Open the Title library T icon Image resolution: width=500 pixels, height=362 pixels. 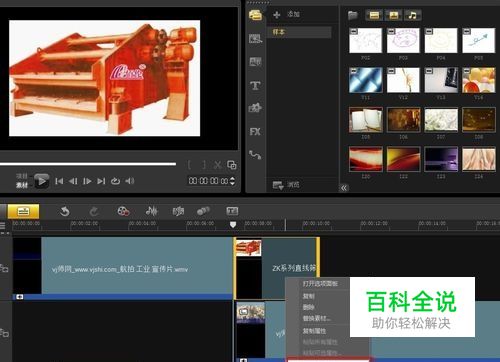(x=255, y=85)
